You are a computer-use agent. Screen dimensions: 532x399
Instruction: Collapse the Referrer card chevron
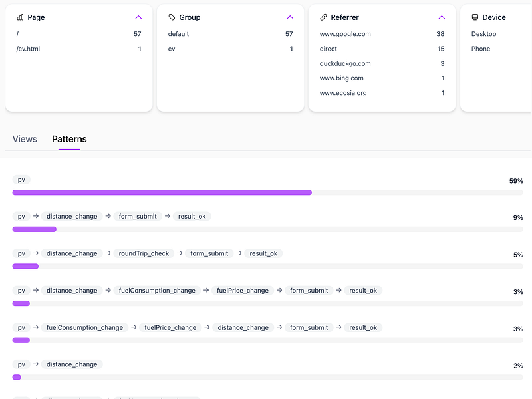tap(442, 17)
